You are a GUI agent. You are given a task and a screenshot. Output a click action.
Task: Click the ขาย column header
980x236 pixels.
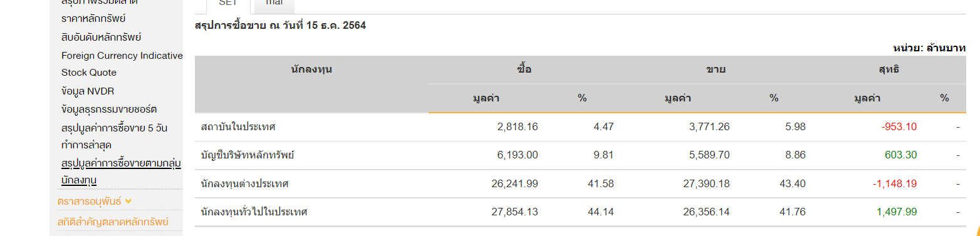(x=716, y=69)
